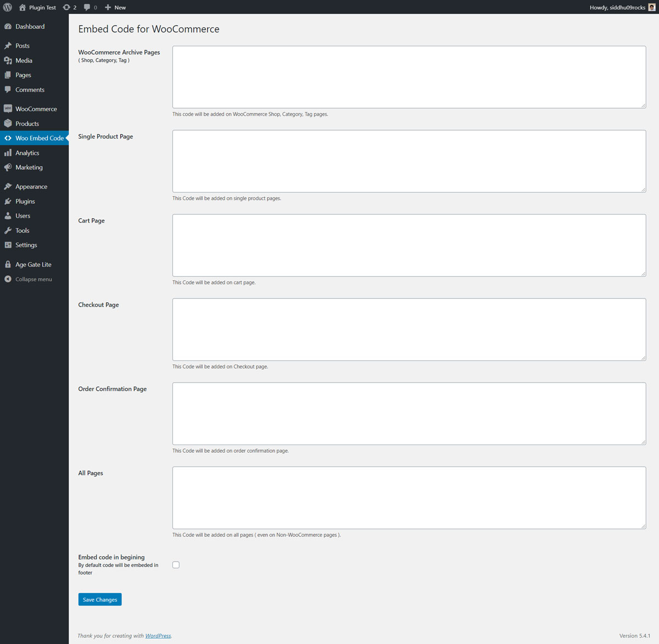Click into the All Pages textarea
This screenshot has height=644, width=659.
point(409,497)
